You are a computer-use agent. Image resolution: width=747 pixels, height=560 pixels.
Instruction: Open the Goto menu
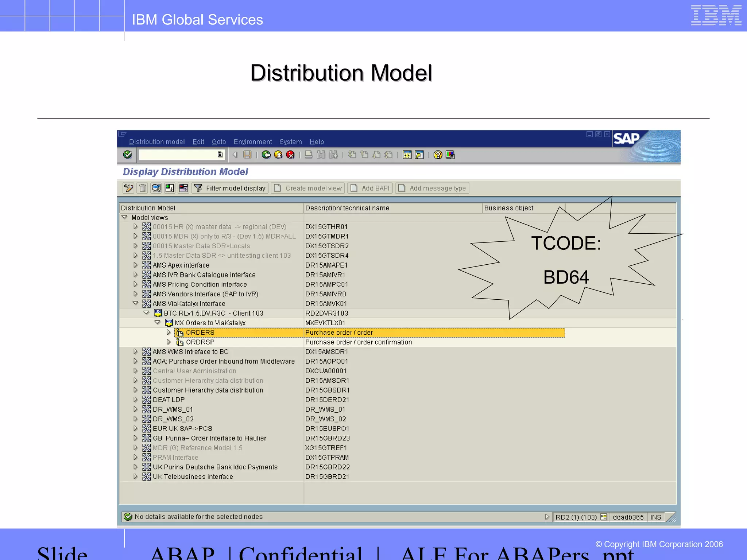(219, 142)
